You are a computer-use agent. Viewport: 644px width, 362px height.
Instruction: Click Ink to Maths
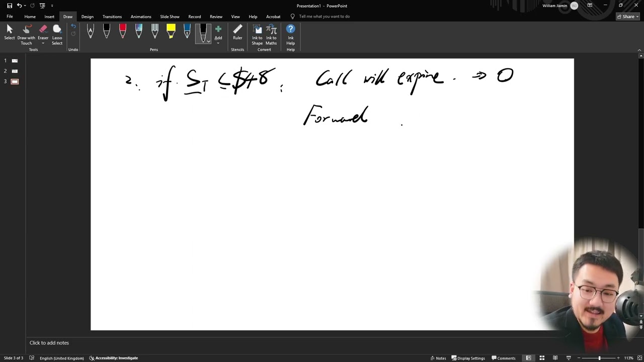271,35
